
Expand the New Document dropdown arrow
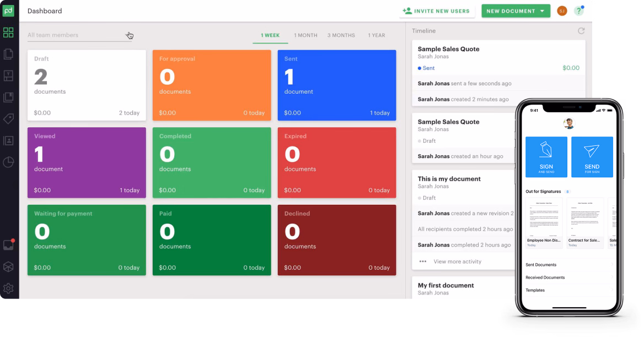point(543,11)
